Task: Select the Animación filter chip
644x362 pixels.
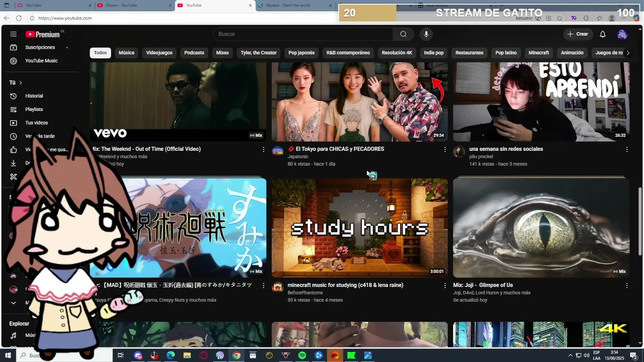Action: click(572, 53)
